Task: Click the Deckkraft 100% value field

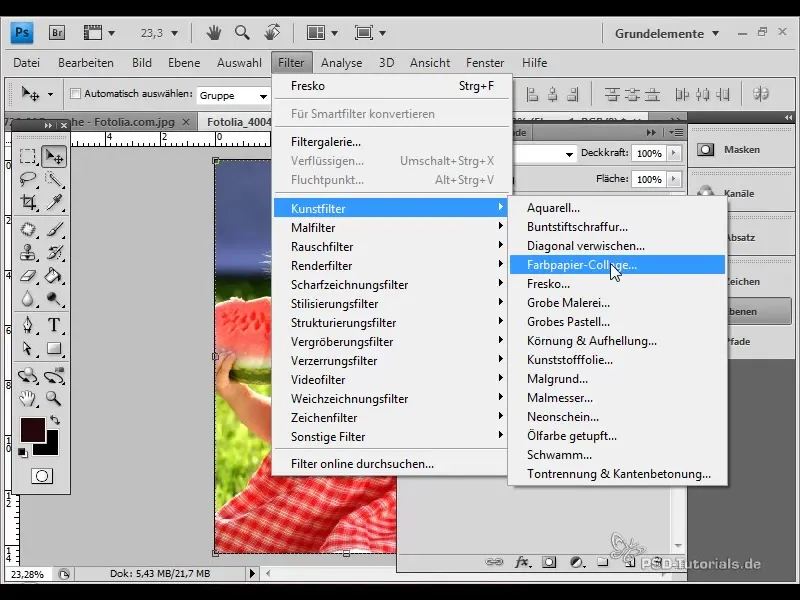Action: point(649,153)
